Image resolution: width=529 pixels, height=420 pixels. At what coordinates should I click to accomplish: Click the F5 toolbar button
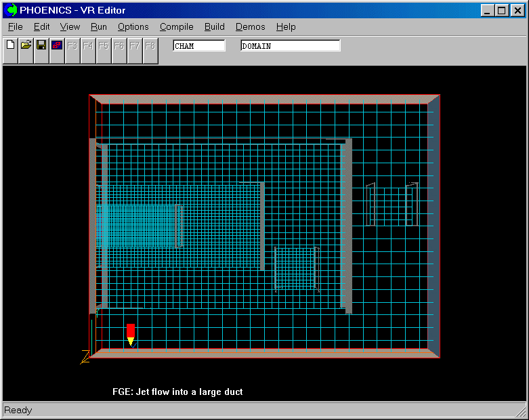pos(104,51)
